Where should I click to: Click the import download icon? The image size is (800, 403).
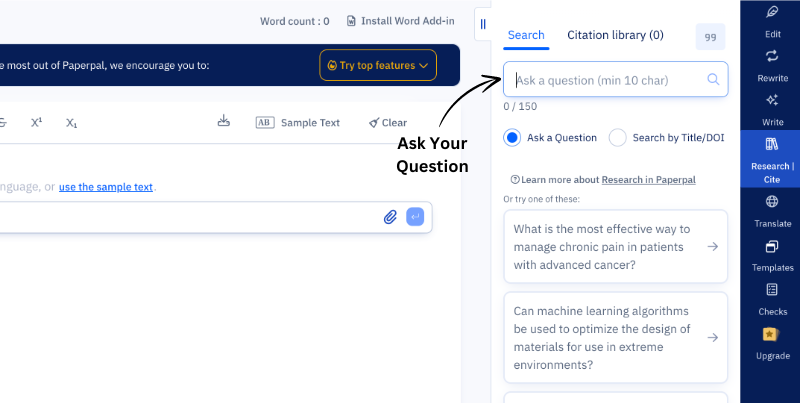click(x=223, y=121)
